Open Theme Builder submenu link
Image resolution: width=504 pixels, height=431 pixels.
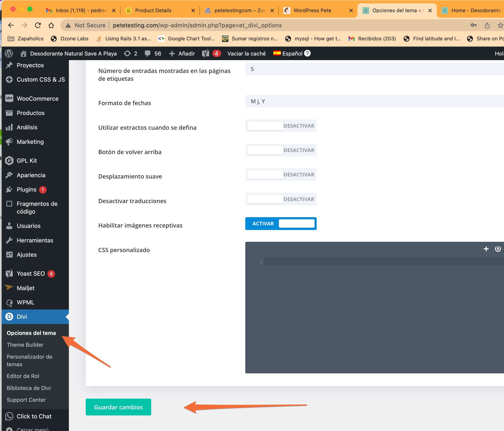[25, 345]
